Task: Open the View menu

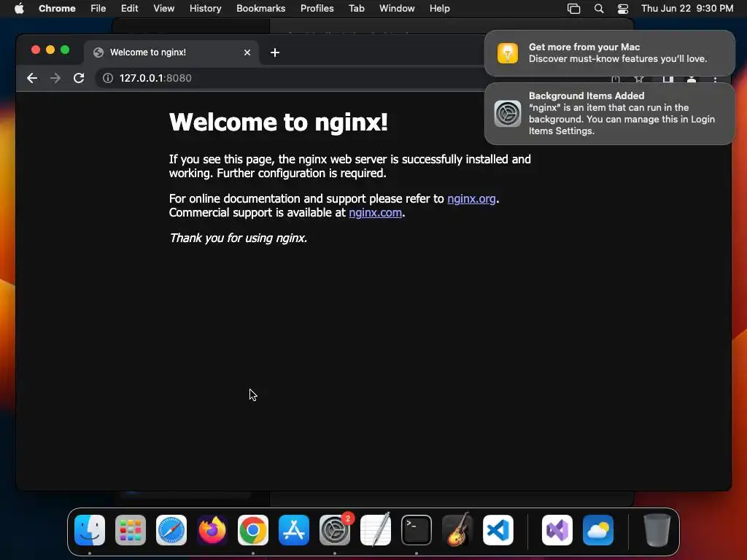Action: click(164, 9)
